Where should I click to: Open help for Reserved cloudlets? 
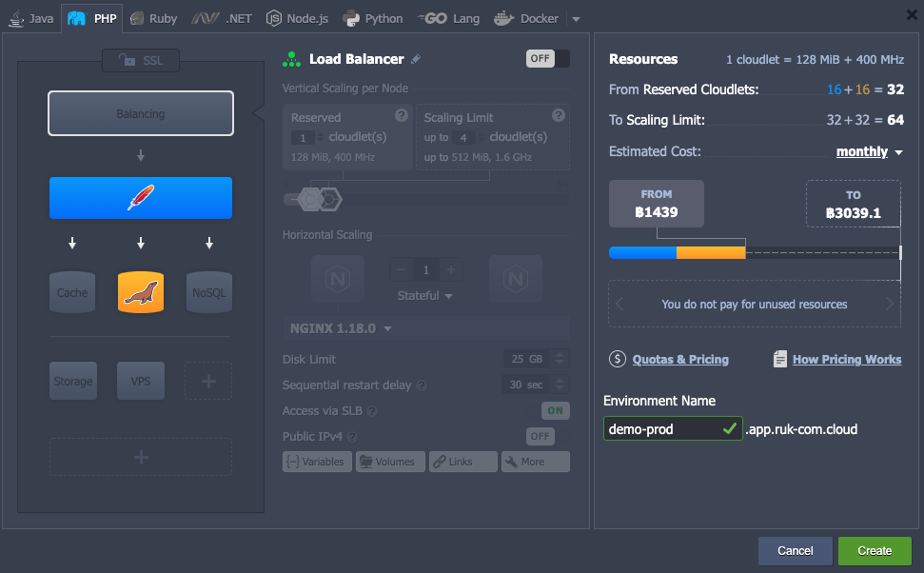(402, 115)
